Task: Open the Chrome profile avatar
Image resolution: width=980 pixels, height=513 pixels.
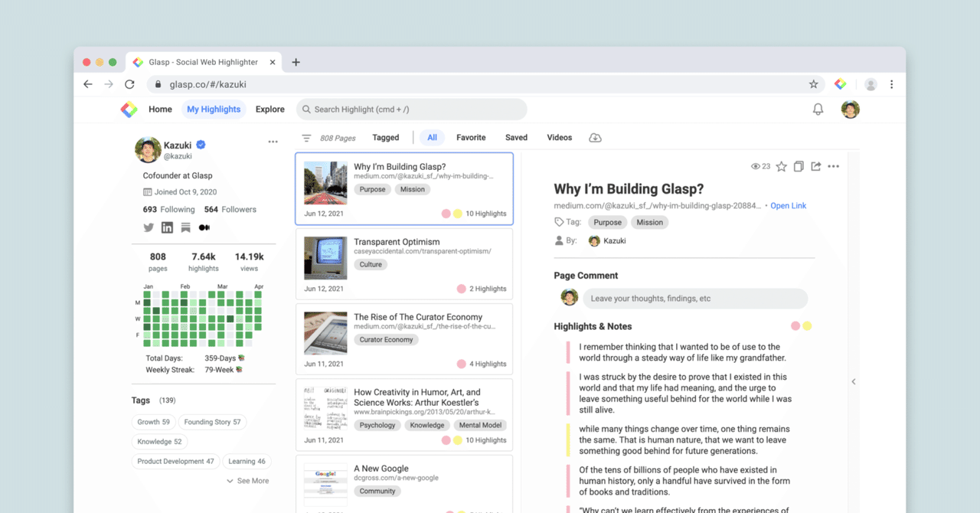Action: (871, 84)
